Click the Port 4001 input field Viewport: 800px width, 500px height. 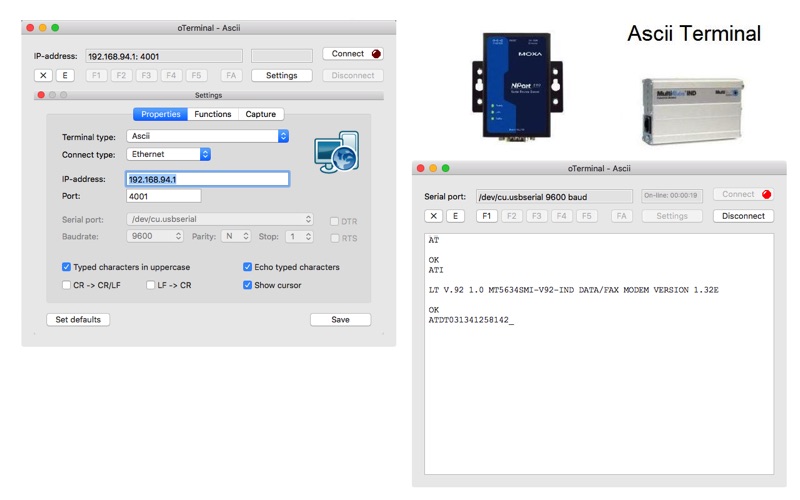[x=163, y=196]
